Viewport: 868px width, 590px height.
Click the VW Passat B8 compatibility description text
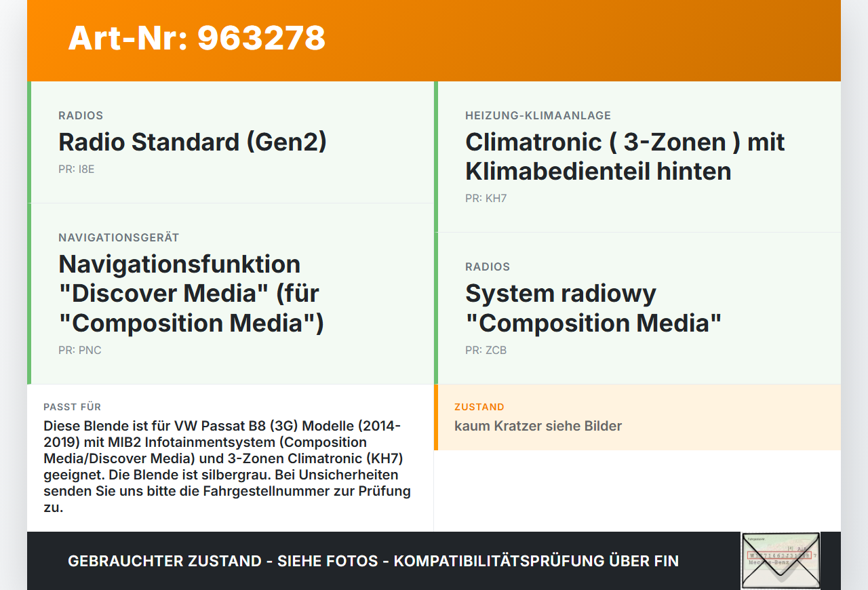[226, 466]
